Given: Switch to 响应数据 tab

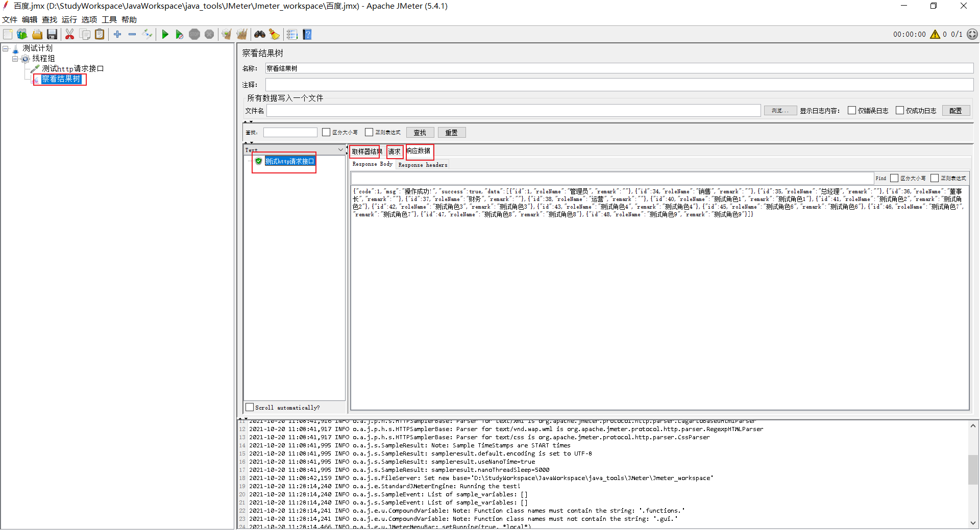Looking at the screenshot, I should tap(419, 151).
